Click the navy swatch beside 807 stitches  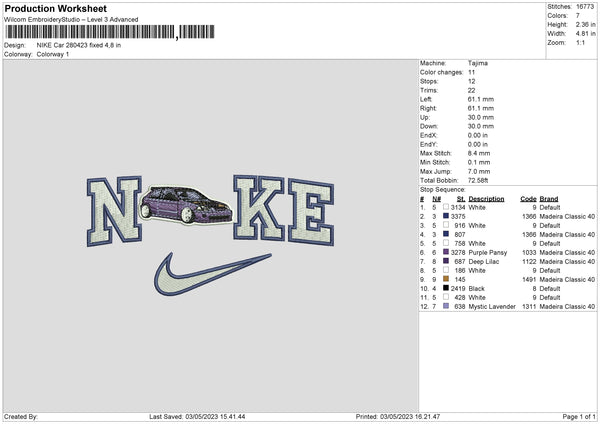coord(446,234)
